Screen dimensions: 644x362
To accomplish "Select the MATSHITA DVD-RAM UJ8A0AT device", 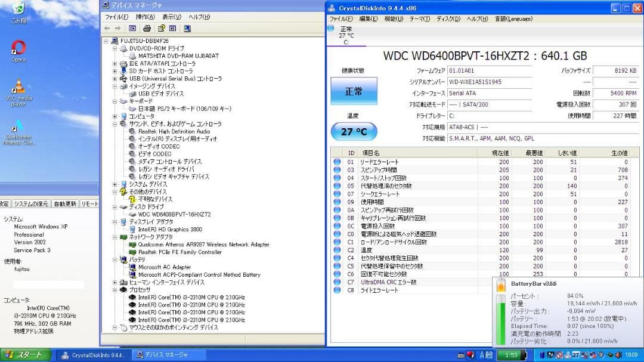I will tap(178, 56).
